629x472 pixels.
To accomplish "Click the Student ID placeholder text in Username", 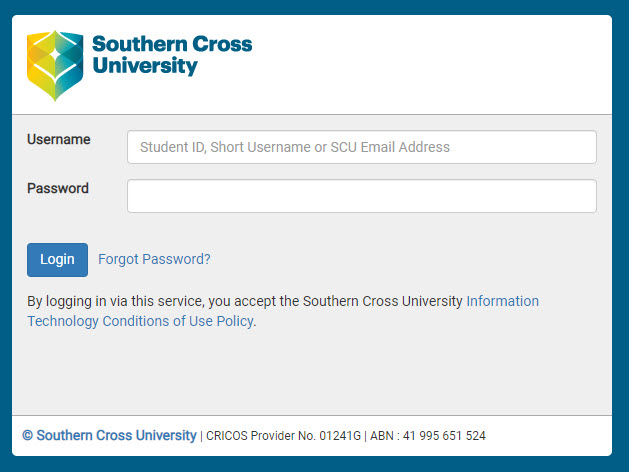I will pos(295,147).
